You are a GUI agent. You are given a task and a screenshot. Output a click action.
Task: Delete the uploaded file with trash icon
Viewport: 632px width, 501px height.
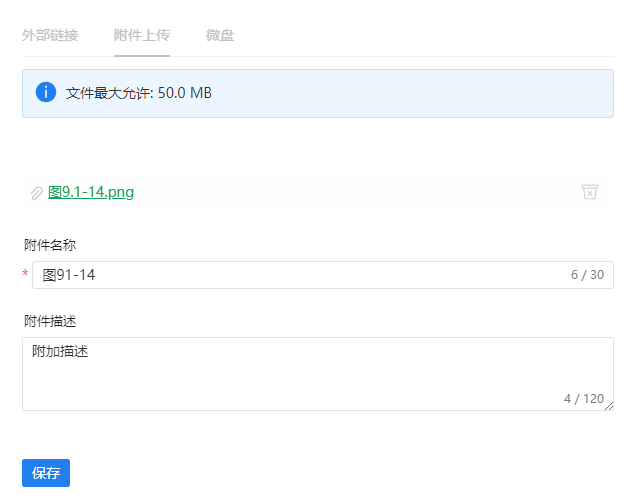click(x=590, y=192)
